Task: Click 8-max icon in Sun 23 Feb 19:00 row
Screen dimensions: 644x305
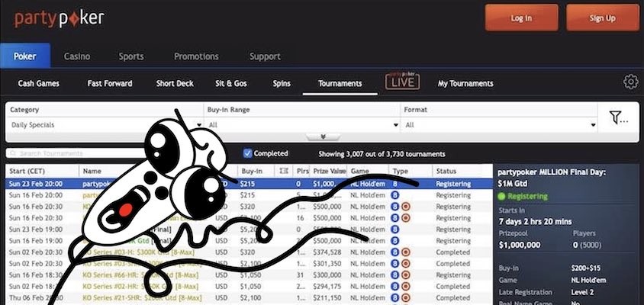Action: tap(395, 230)
